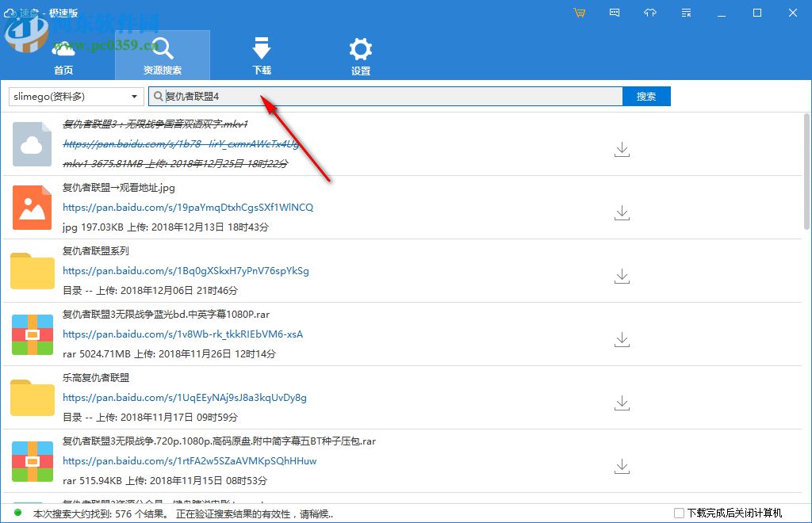The image size is (812, 523).
Task: Enable 下载完成后关闭计算机 checkbox
Action: pyautogui.click(x=679, y=513)
